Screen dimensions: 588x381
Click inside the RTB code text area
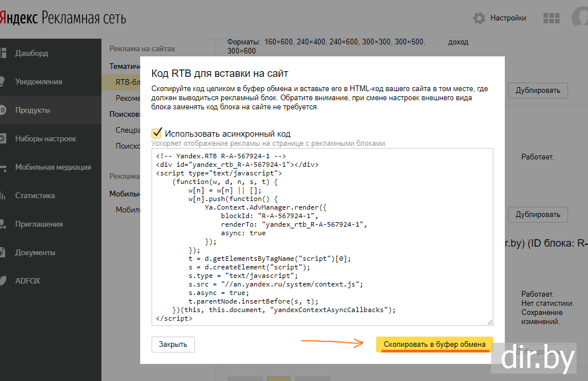(x=322, y=236)
